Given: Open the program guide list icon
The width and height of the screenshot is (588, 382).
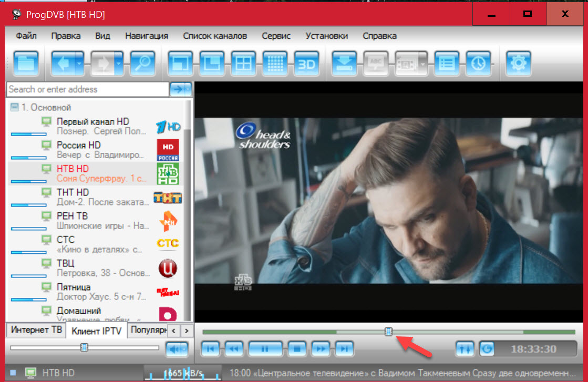Looking at the screenshot, I should coord(447,64).
